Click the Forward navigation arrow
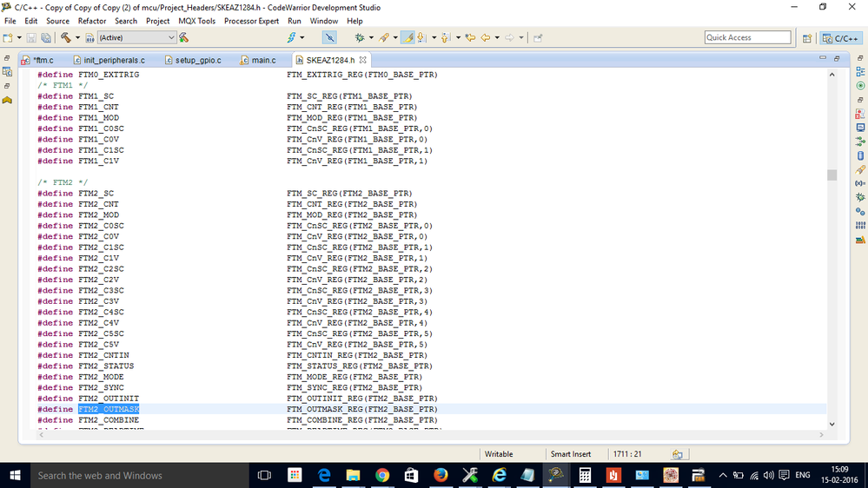 pos(510,37)
